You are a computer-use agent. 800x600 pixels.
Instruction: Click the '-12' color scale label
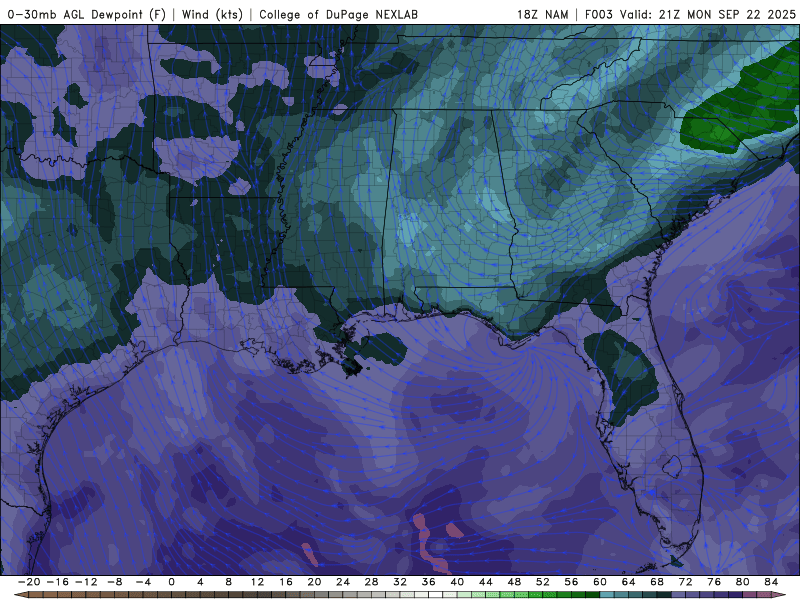pos(86,582)
